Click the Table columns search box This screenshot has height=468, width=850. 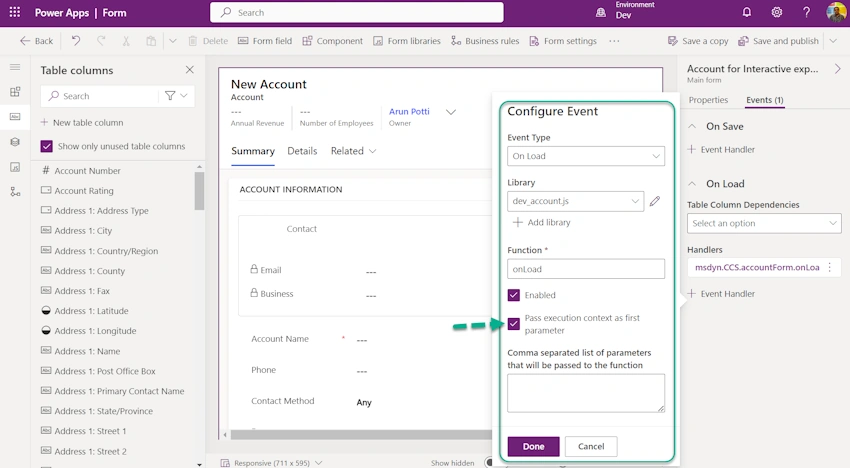point(100,96)
